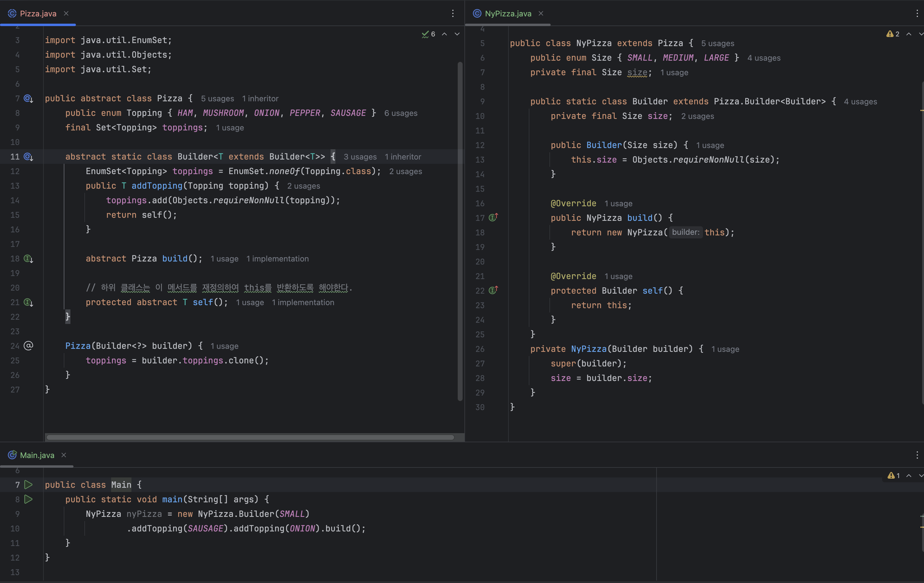Click the run gutter icon beside class Main
The width and height of the screenshot is (924, 583).
[28, 485]
